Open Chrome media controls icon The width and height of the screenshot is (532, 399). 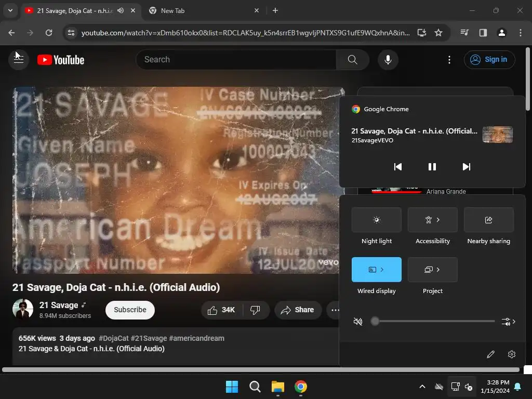pos(464,33)
